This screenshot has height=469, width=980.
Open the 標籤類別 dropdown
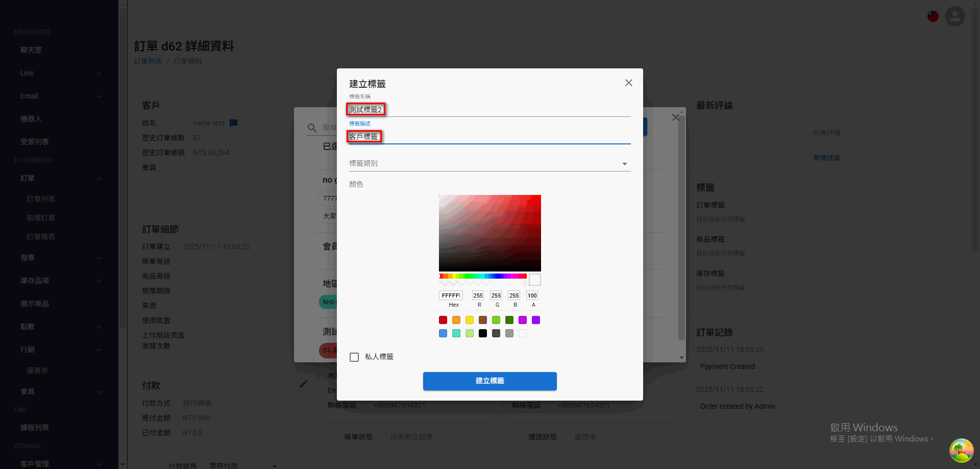tap(490, 163)
